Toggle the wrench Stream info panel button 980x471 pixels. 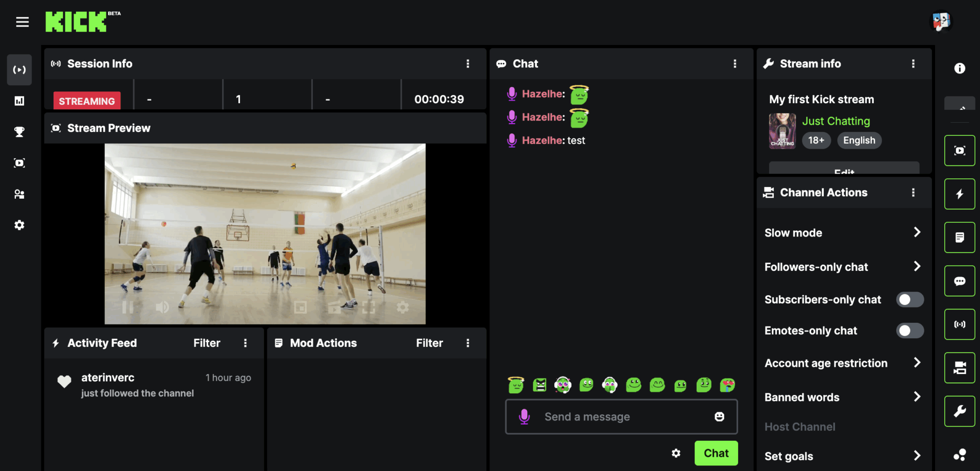pyautogui.click(x=960, y=411)
